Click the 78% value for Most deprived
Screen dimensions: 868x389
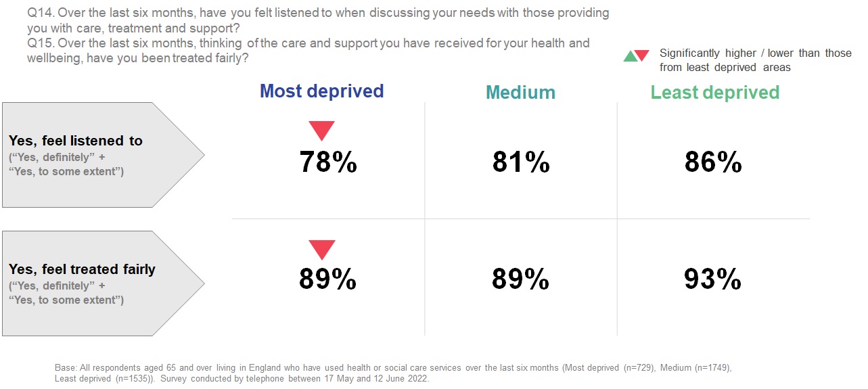328,162
